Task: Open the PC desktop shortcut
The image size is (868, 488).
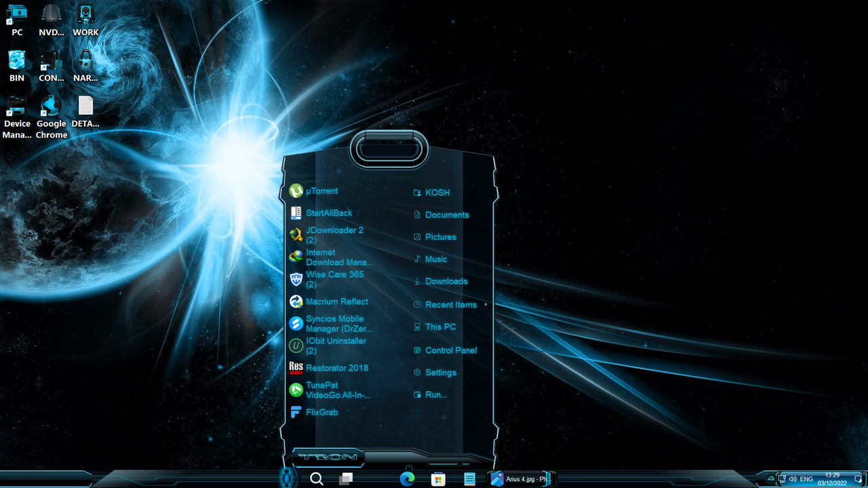Action: click(x=17, y=20)
